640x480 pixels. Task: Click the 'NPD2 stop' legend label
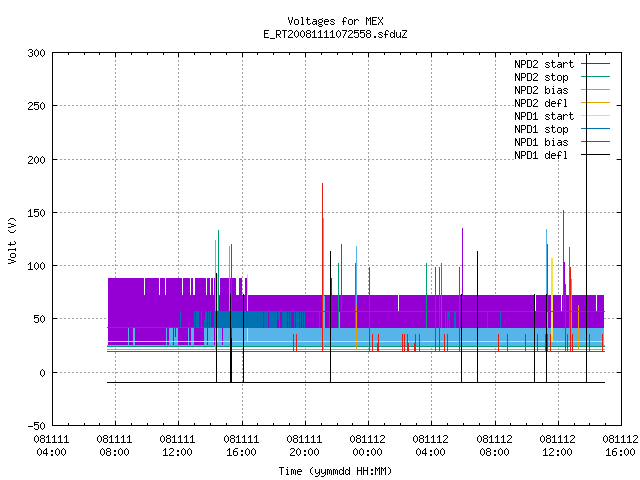click(541, 77)
